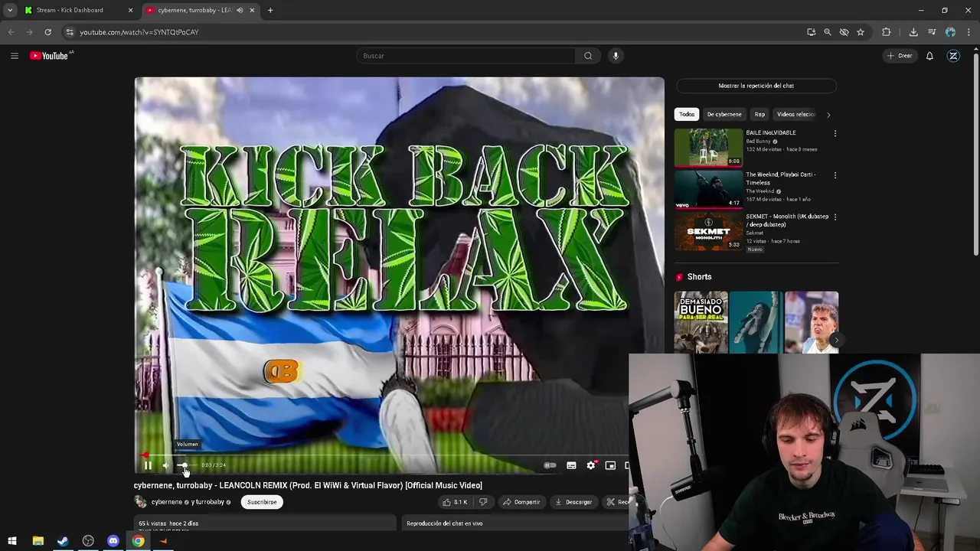Open the Chrome profile avatar
Image resolution: width=980 pixels, height=551 pixels.
point(950,32)
